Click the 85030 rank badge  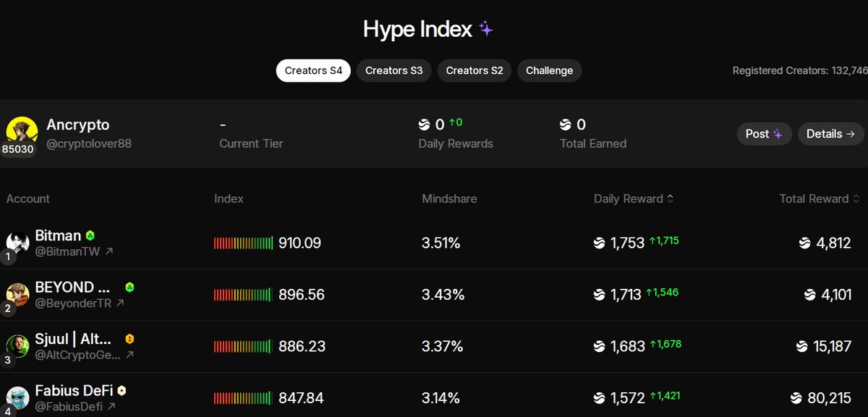(x=17, y=149)
